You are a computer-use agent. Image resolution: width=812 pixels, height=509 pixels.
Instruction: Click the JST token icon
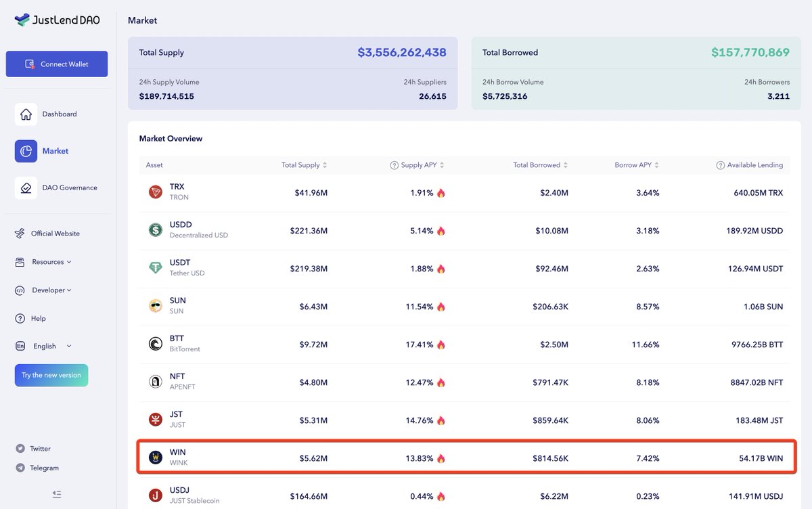[x=156, y=420]
